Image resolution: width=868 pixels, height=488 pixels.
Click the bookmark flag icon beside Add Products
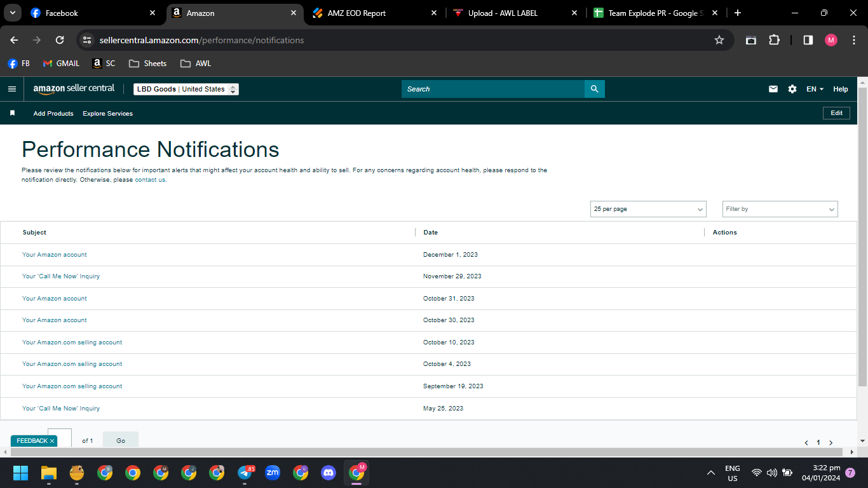point(12,113)
